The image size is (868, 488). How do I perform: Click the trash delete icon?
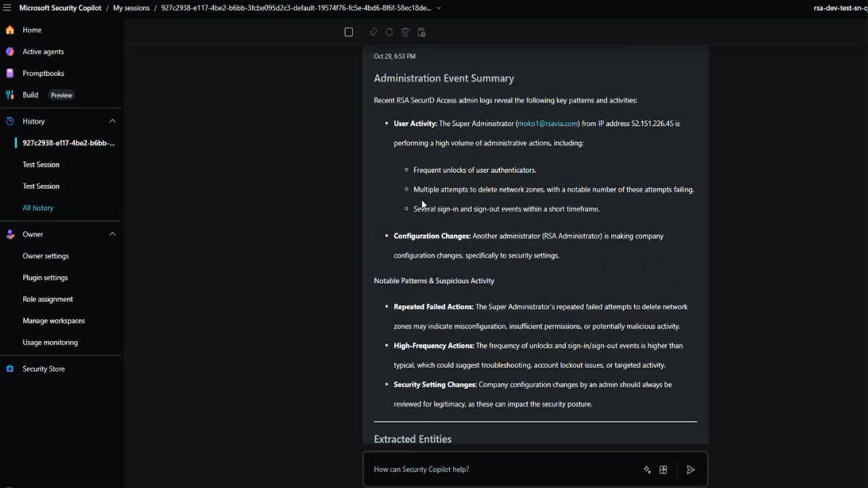pyautogui.click(x=405, y=32)
